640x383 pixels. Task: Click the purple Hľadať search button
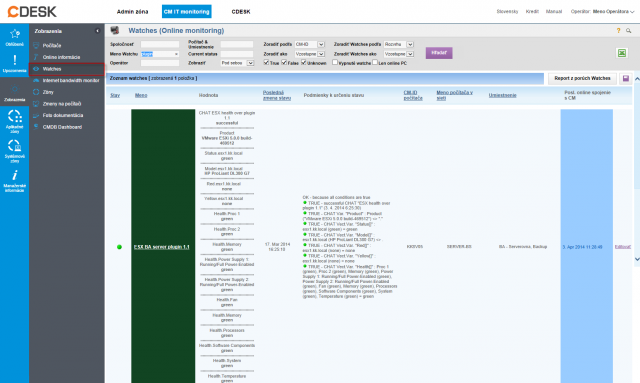[439, 53]
